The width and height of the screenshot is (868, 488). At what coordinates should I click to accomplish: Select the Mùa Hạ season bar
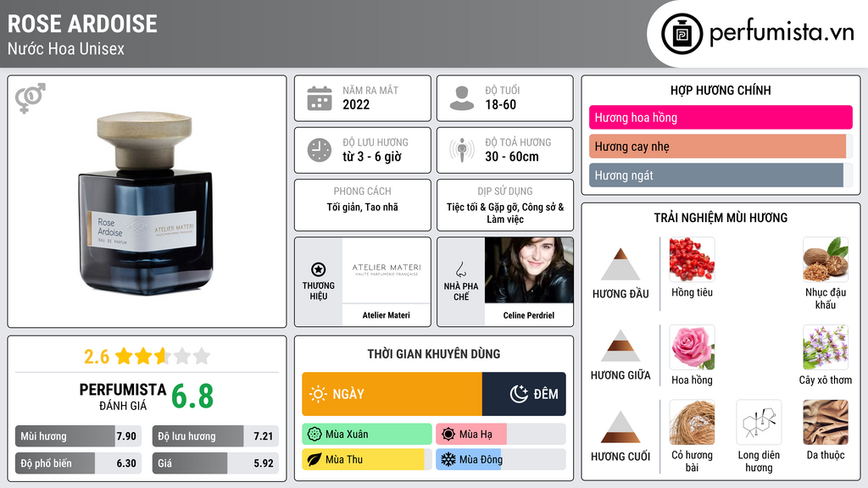[500, 434]
